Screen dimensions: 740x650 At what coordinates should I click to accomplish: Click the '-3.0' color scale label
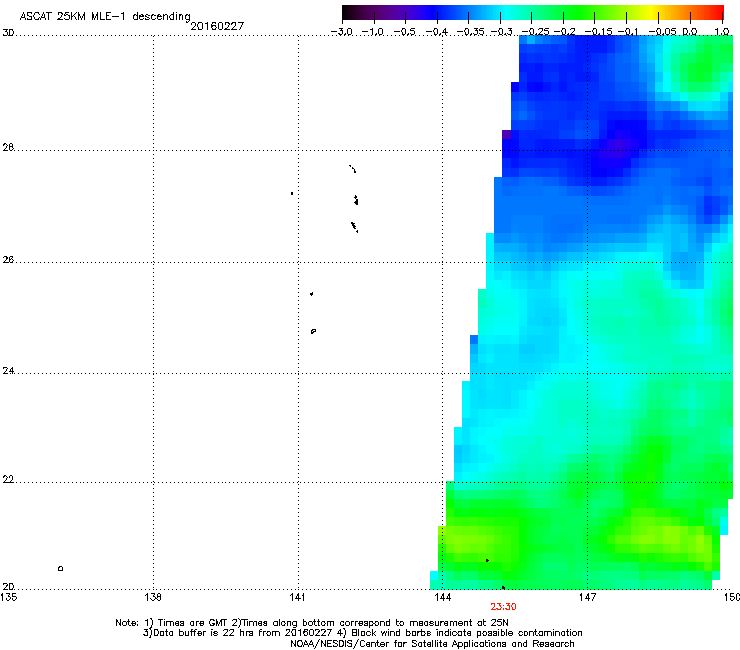tap(342, 32)
